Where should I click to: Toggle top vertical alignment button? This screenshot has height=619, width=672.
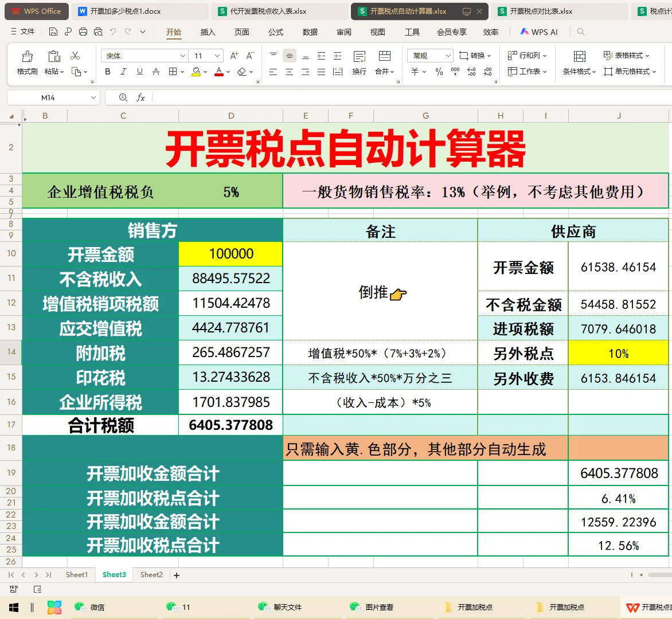point(273,56)
